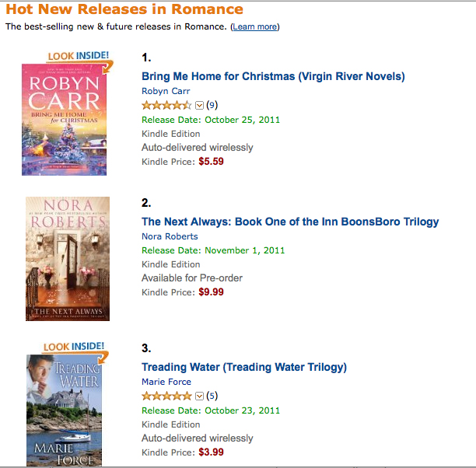Visit author Nora Roberts' page link
The width and height of the screenshot is (476, 468).
[170, 236]
